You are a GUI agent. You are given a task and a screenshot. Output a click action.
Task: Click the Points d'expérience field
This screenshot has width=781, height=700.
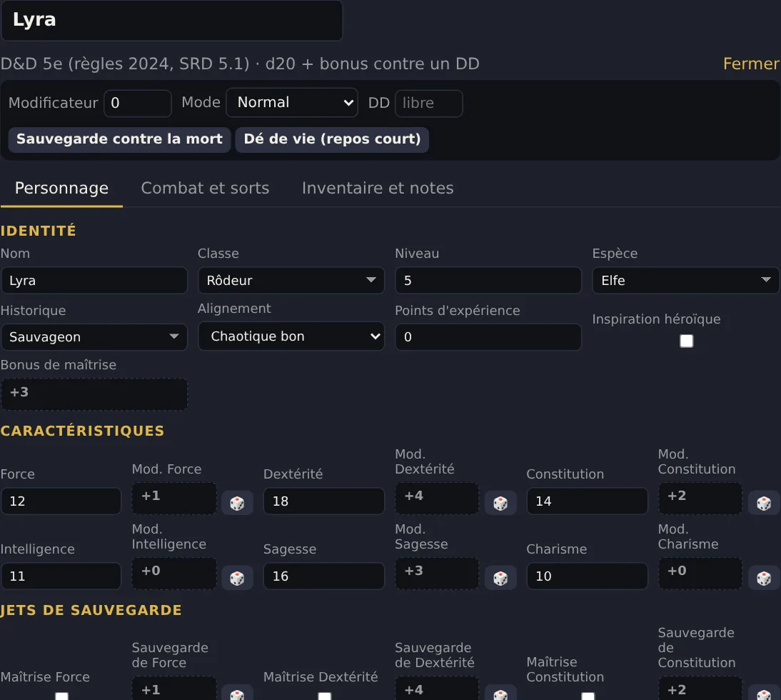[488, 337]
